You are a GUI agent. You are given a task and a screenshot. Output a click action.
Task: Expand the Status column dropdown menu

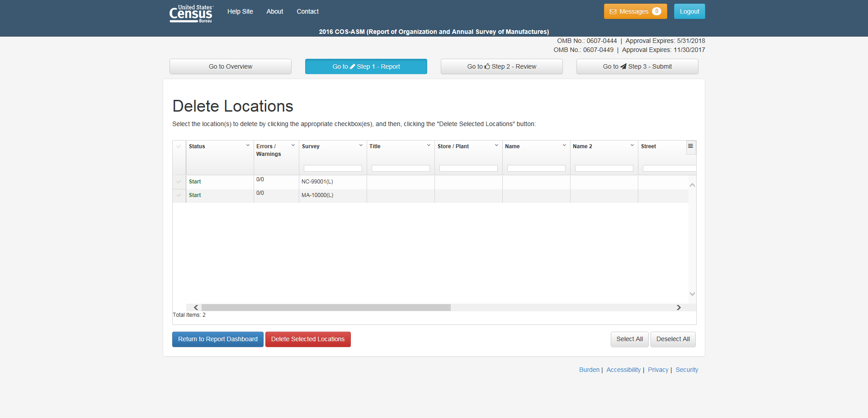click(x=248, y=146)
